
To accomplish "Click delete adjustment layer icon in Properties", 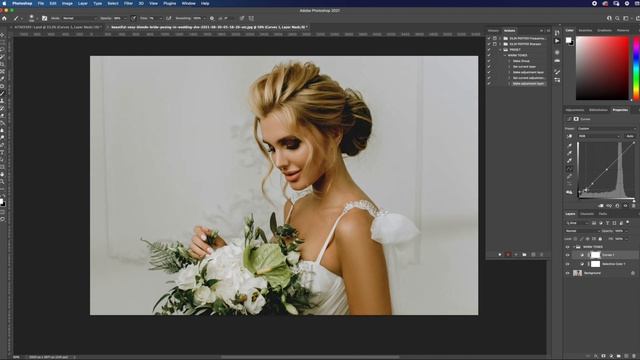I will pyautogui.click(x=633, y=206).
